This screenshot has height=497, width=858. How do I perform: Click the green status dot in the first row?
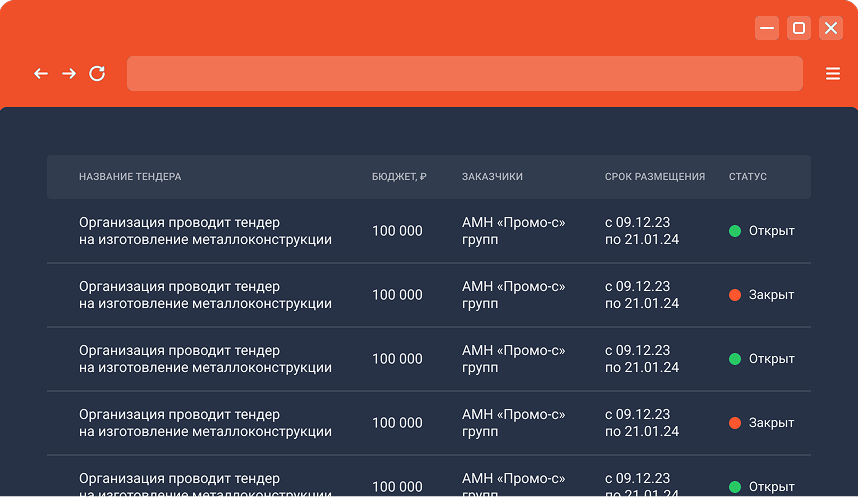pyautogui.click(x=735, y=231)
